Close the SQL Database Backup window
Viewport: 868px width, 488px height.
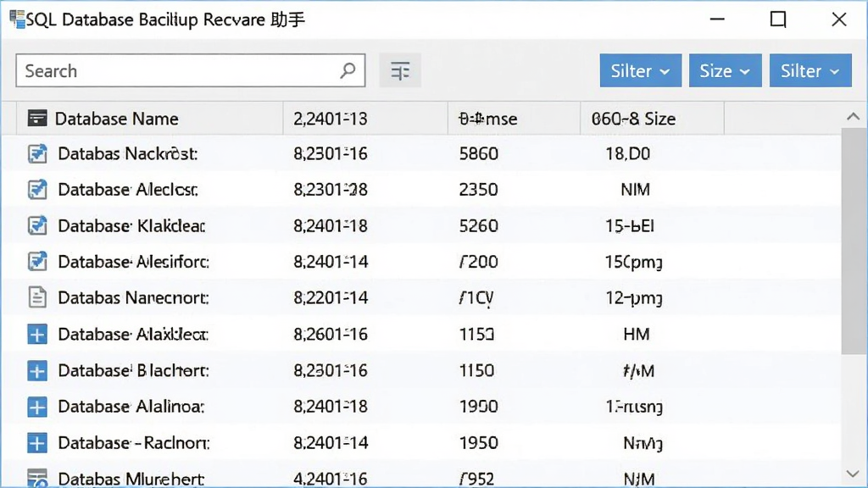click(x=839, y=19)
